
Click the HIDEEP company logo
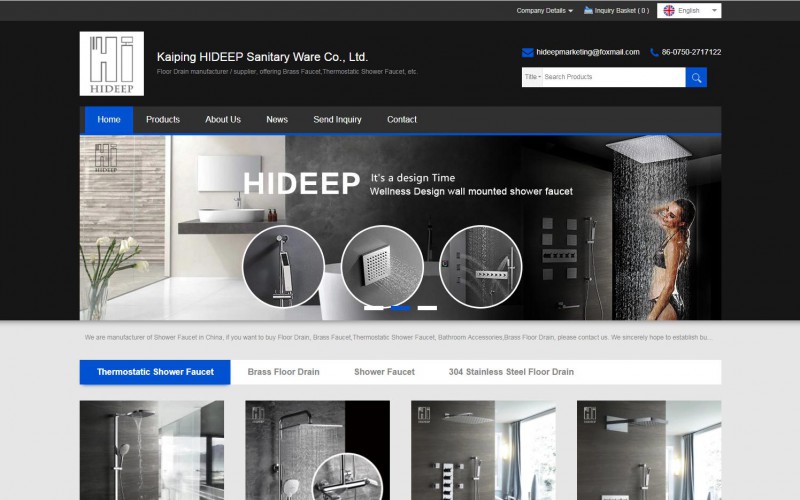click(112, 64)
